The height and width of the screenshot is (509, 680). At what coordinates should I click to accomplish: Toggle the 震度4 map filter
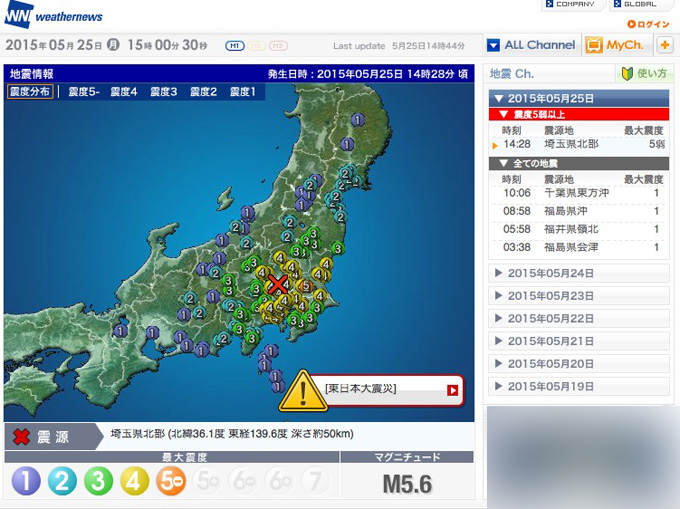pyautogui.click(x=123, y=92)
